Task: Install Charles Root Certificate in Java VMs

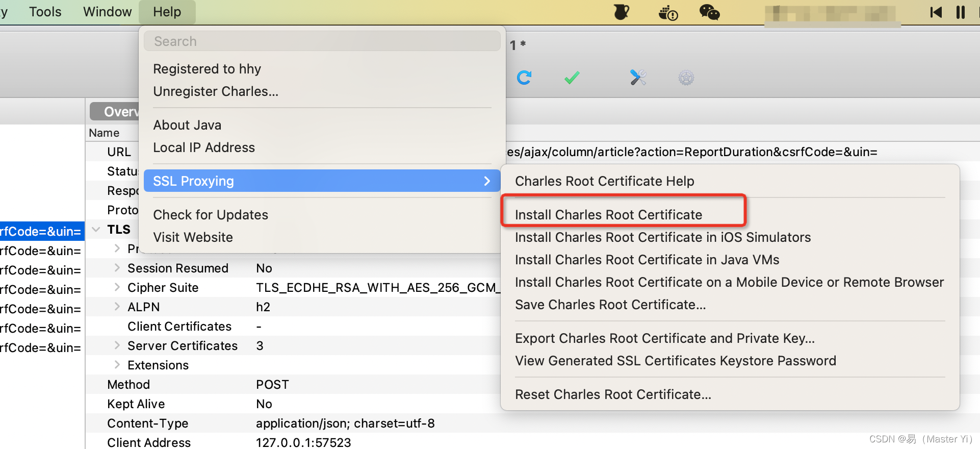Action: pyautogui.click(x=730, y=260)
